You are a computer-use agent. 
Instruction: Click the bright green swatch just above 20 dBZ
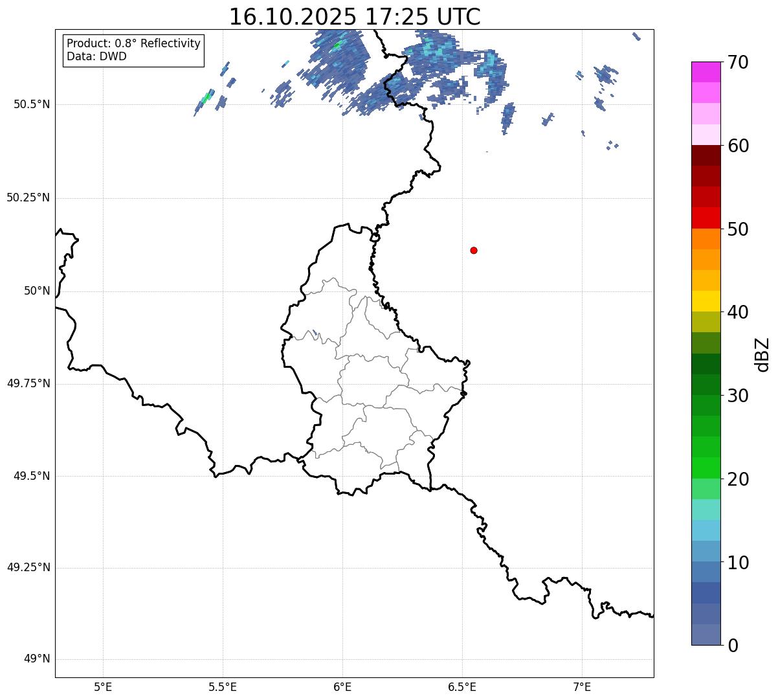click(x=706, y=468)
